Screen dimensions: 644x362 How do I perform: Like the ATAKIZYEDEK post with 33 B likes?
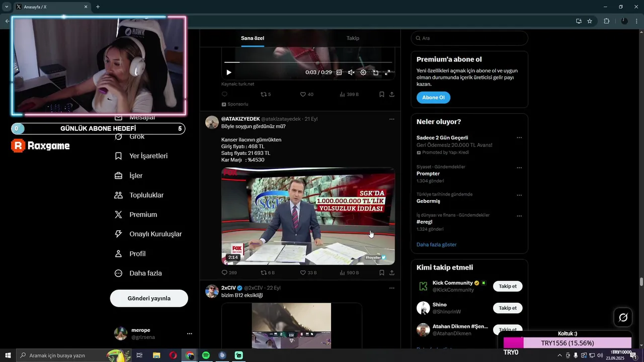[x=308, y=273]
